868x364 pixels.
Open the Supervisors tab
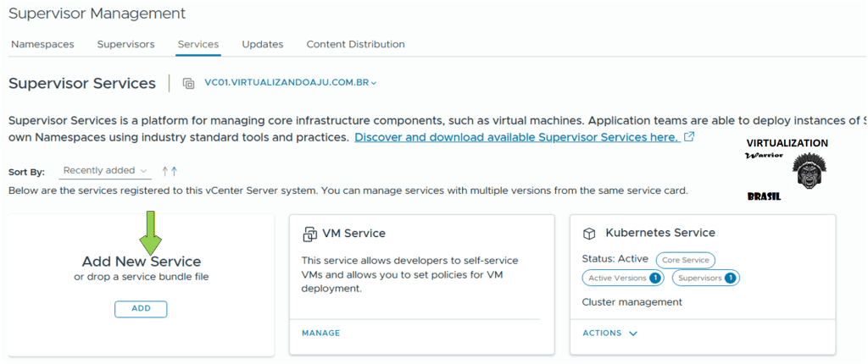(125, 44)
